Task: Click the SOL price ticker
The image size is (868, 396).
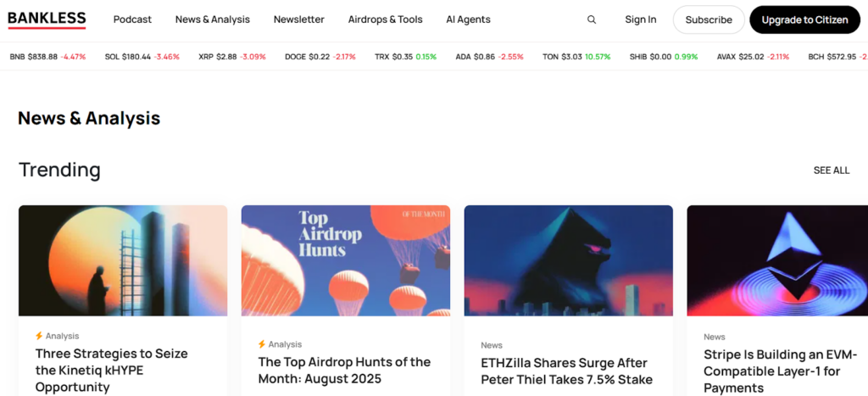Action: coord(142,57)
